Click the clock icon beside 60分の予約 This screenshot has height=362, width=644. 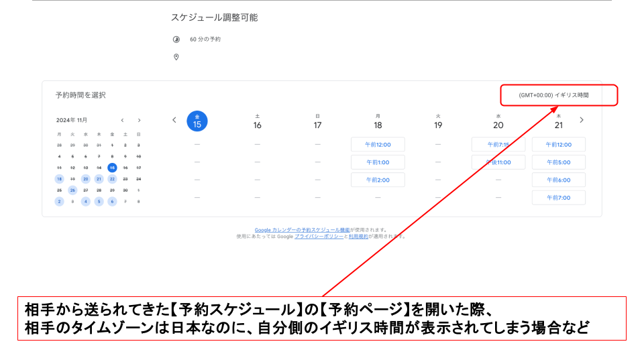coord(176,40)
